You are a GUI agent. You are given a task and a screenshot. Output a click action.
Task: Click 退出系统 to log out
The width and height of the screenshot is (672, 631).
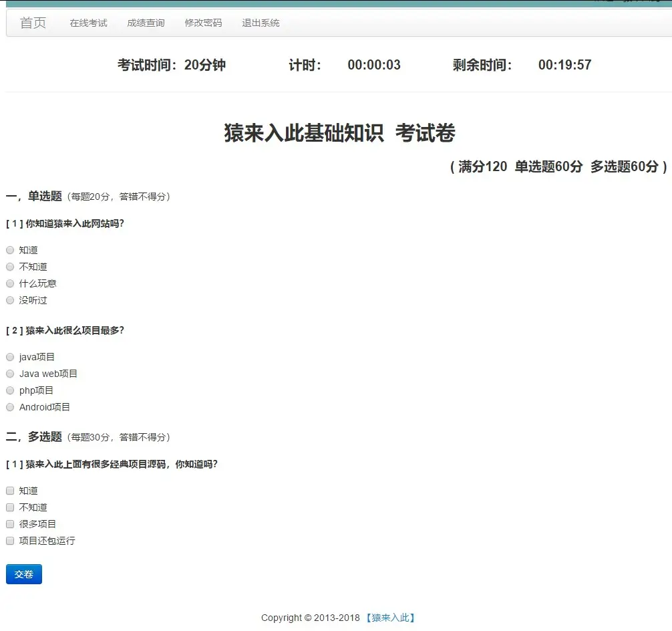click(x=260, y=22)
